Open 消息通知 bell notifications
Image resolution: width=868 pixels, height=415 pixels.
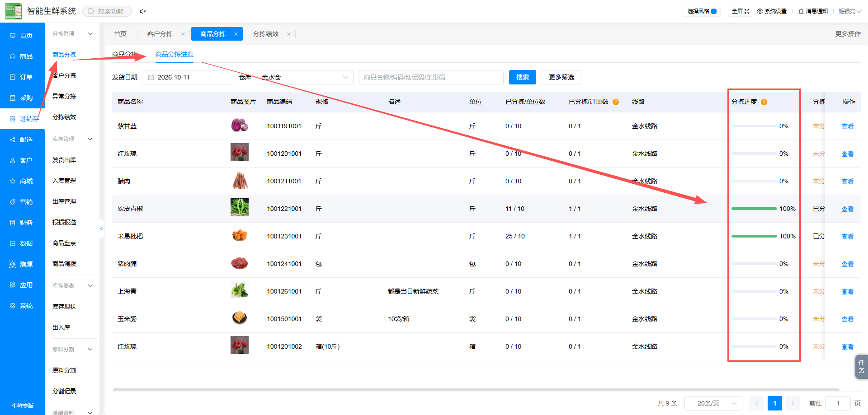pos(813,11)
